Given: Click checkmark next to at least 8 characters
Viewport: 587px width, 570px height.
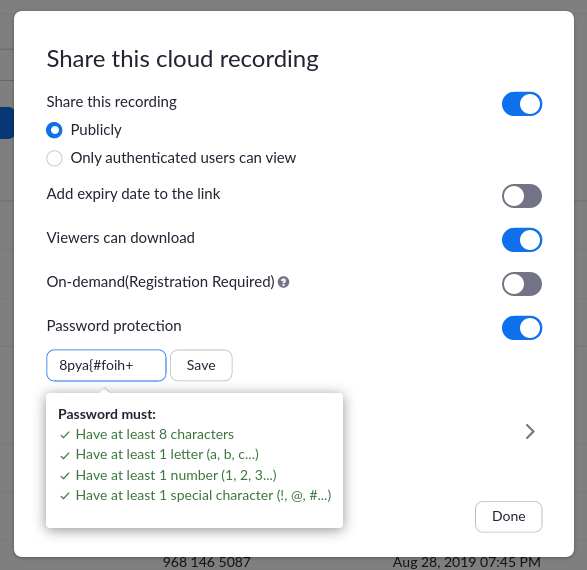Looking at the screenshot, I should pos(65,435).
